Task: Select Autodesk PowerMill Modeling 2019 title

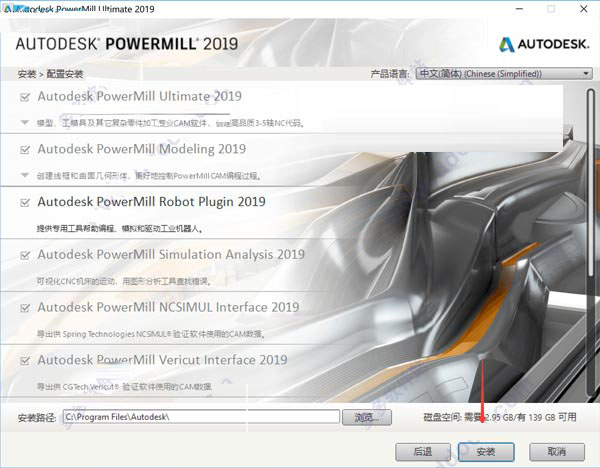Action: pos(142,149)
